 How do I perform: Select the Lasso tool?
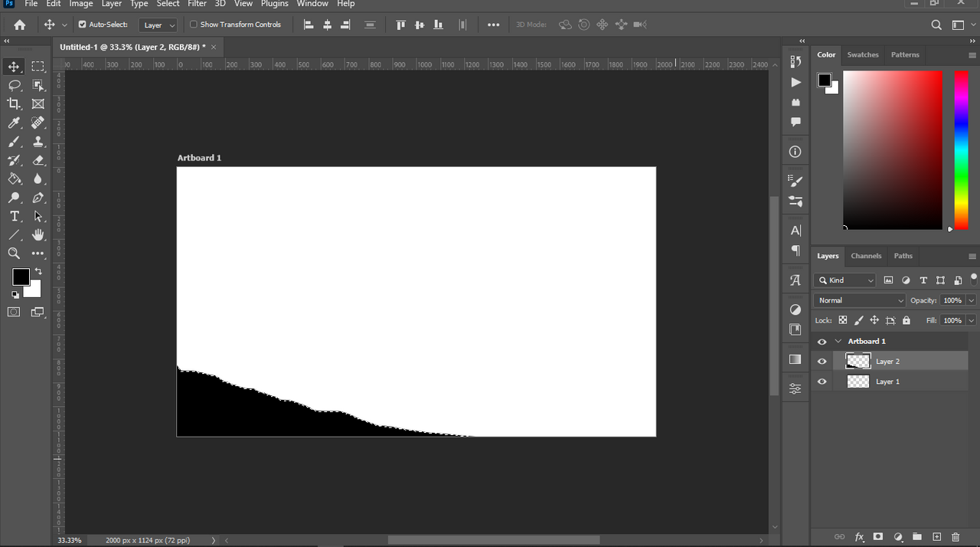(x=14, y=86)
